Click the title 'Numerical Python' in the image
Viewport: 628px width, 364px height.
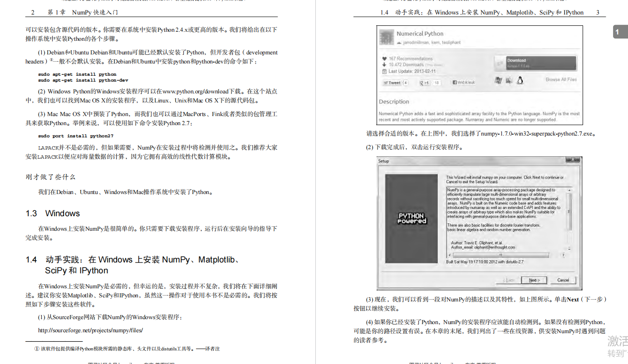click(420, 34)
